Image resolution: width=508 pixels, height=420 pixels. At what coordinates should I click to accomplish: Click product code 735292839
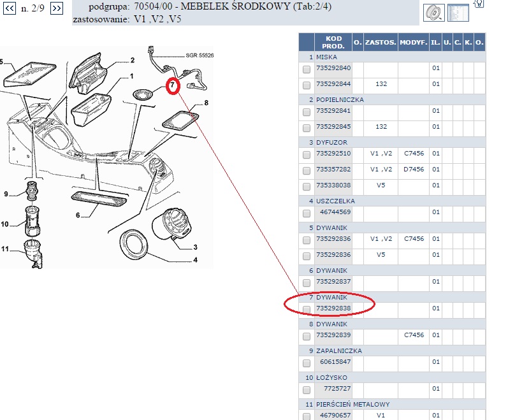pyautogui.click(x=333, y=335)
